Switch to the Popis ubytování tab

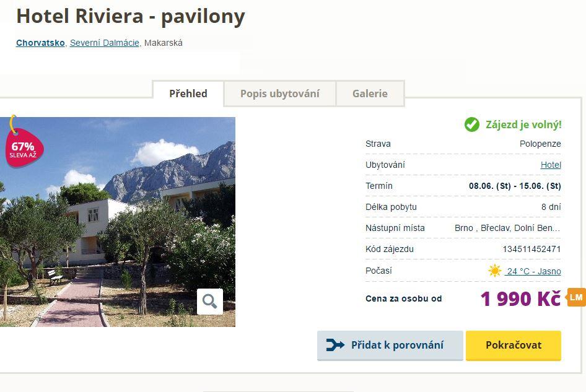pyautogui.click(x=280, y=94)
